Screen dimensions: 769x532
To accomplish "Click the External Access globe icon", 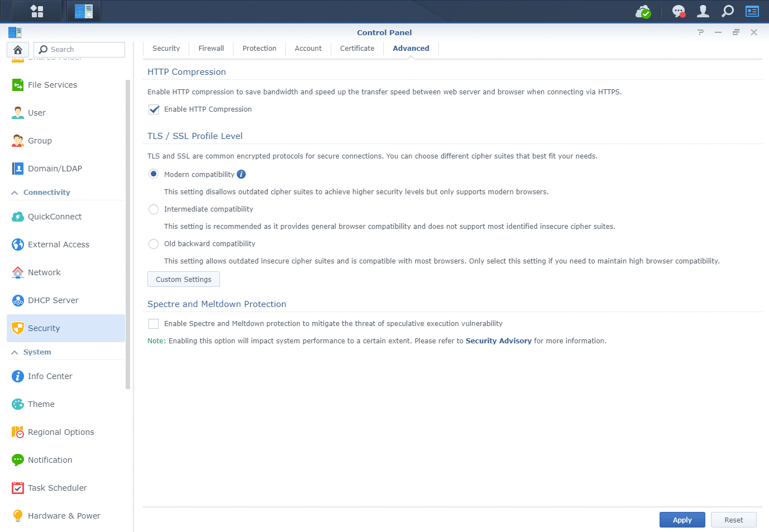I will [18, 245].
